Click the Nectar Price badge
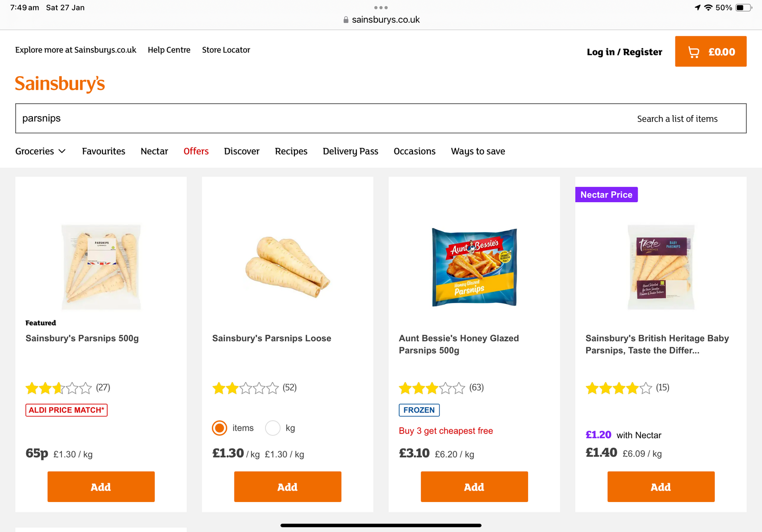The width and height of the screenshot is (762, 532). (606, 195)
